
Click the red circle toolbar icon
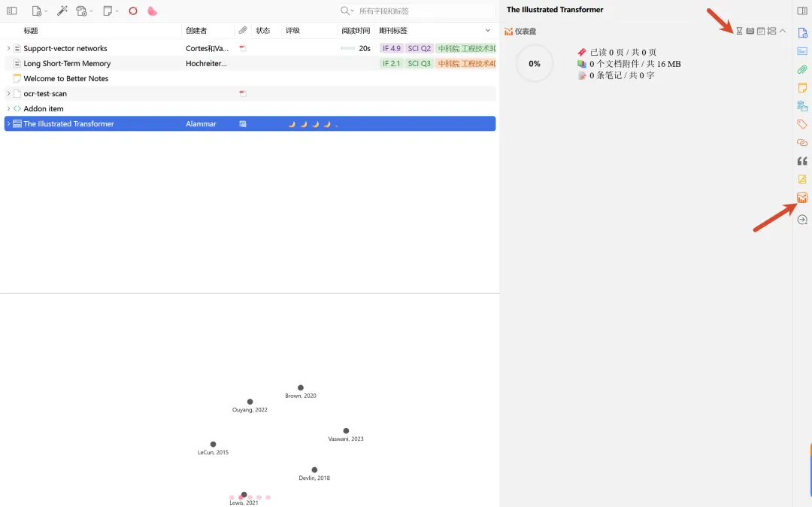[133, 11]
